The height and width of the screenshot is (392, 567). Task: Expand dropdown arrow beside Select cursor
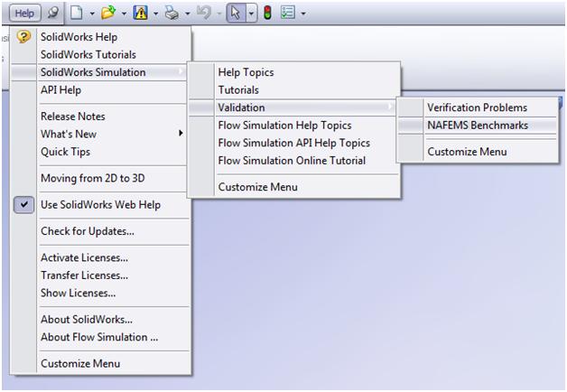click(251, 14)
